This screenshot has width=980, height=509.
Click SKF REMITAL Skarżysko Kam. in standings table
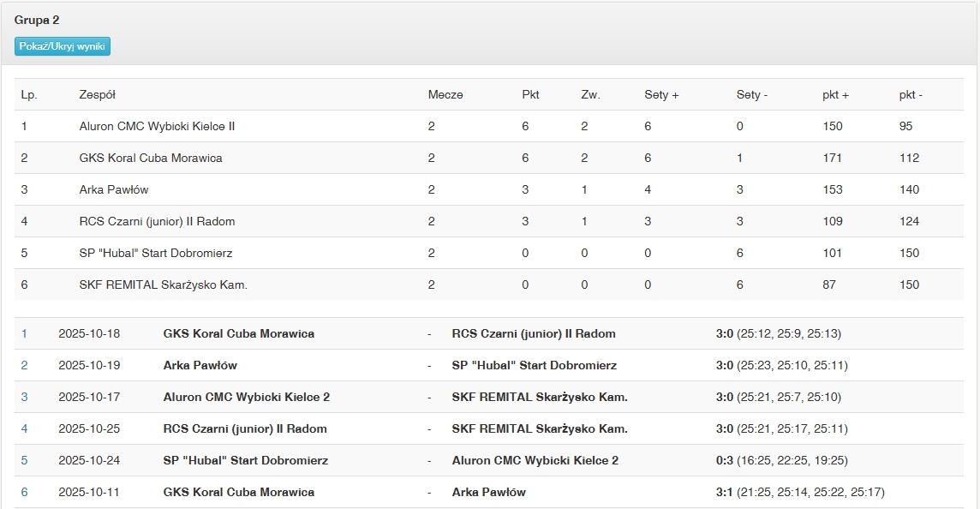(163, 284)
